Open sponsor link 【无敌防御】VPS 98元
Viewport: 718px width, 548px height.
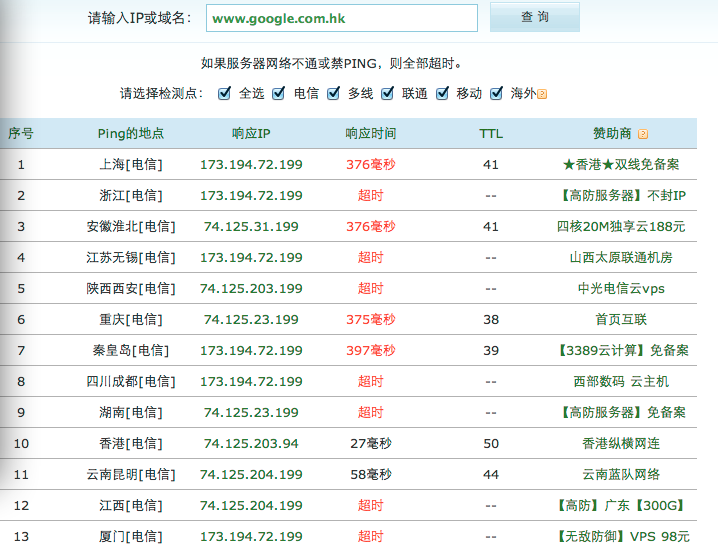(x=621, y=537)
